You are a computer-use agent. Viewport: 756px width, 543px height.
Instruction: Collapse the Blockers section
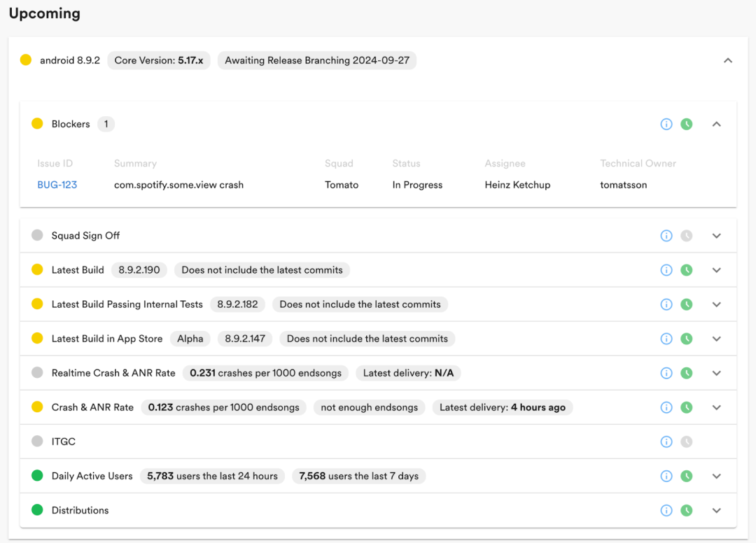[x=717, y=125]
